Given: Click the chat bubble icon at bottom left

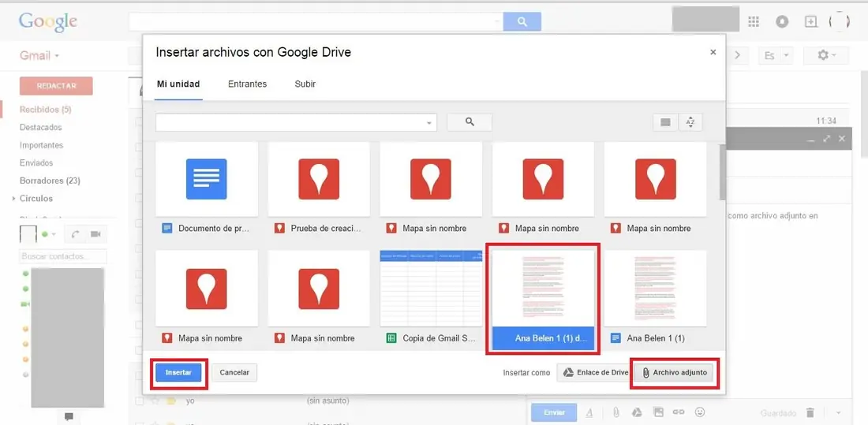Looking at the screenshot, I should coord(69,416).
